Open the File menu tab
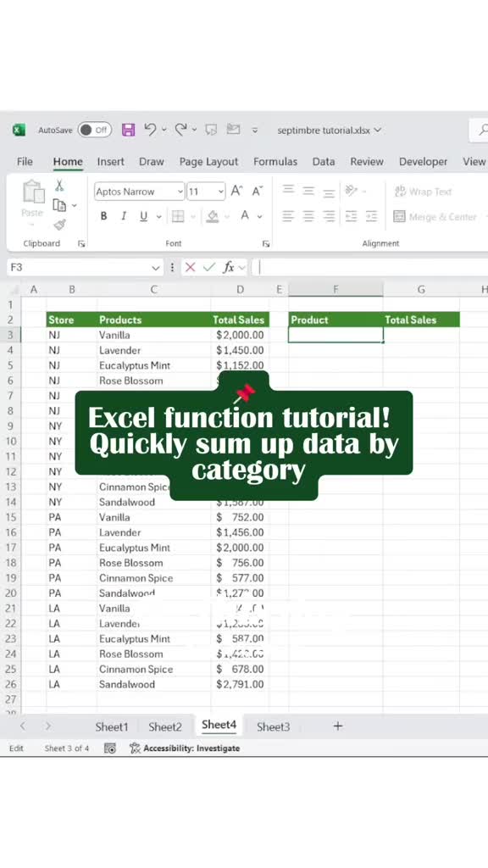Viewport: 488px width, 868px height. pyautogui.click(x=25, y=162)
